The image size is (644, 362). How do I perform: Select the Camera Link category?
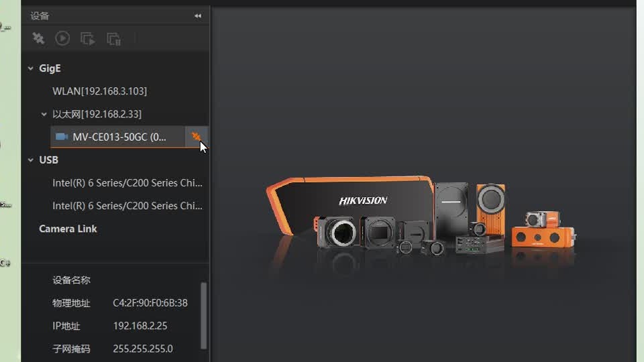point(68,229)
